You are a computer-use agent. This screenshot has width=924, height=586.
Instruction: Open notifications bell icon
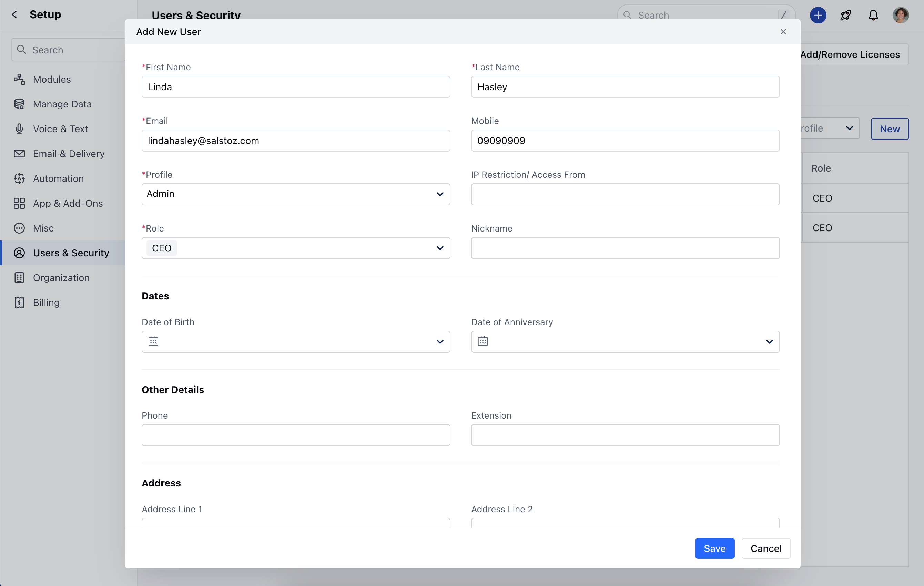pyautogui.click(x=873, y=16)
